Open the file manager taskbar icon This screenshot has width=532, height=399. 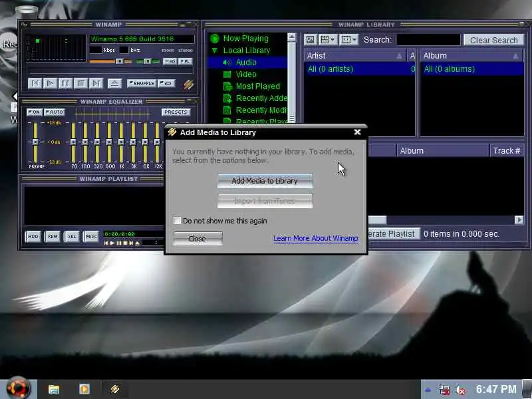coord(54,389)
